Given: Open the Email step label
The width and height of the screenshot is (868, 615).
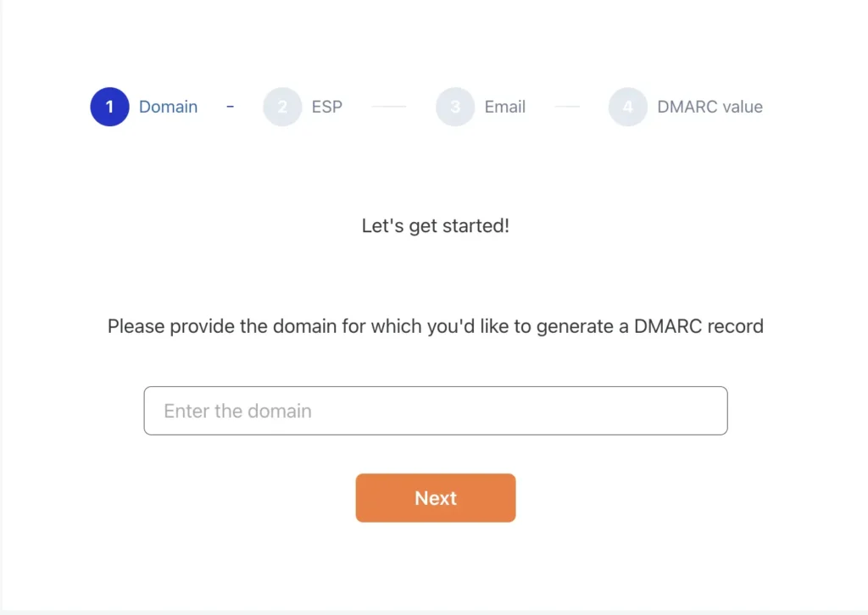Looking at the screenshot, I should click(504, 107).
